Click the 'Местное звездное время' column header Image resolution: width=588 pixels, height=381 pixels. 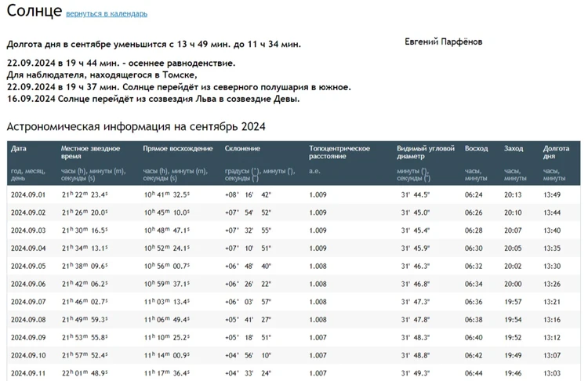point(91,152)
